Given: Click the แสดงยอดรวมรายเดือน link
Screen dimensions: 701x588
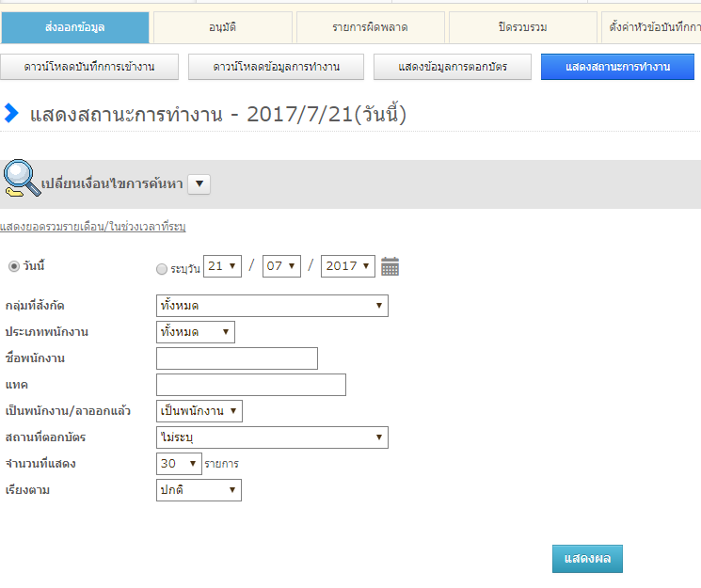Looking at the screenshot, I should coord(99,227).
